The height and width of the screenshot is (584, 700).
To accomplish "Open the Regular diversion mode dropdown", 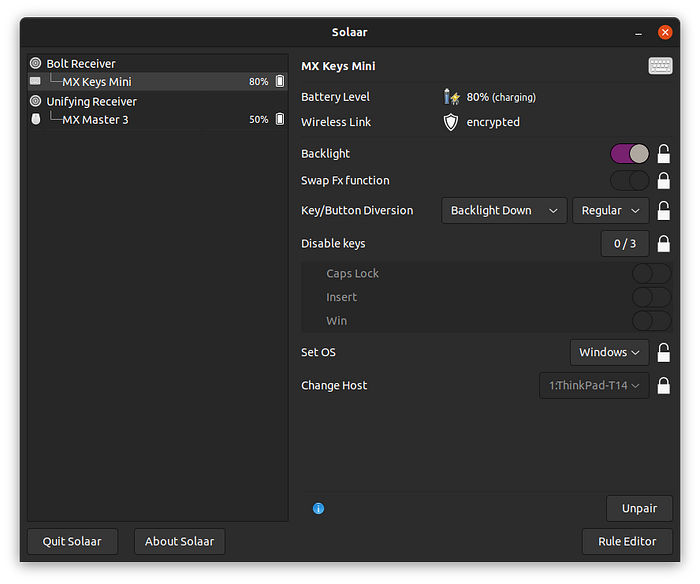I will tap(610, 210).
